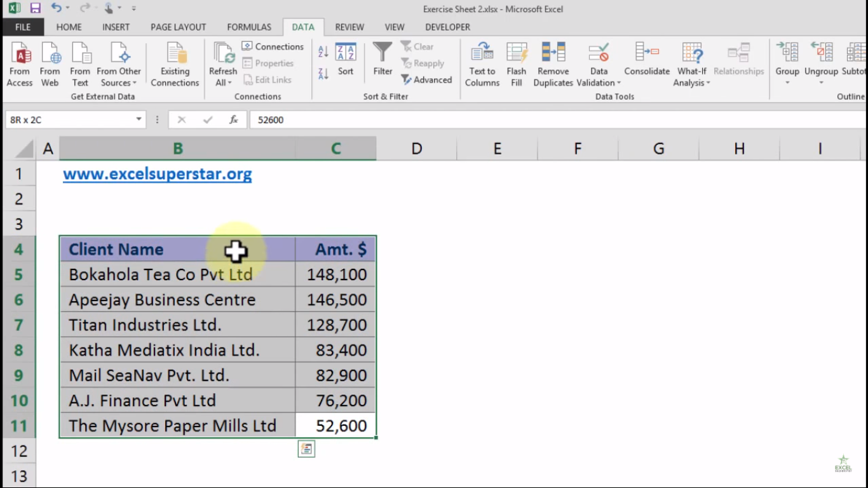Click Quick Analysis button below table
The width and height of the screenshot is (868, 488).
306,449
